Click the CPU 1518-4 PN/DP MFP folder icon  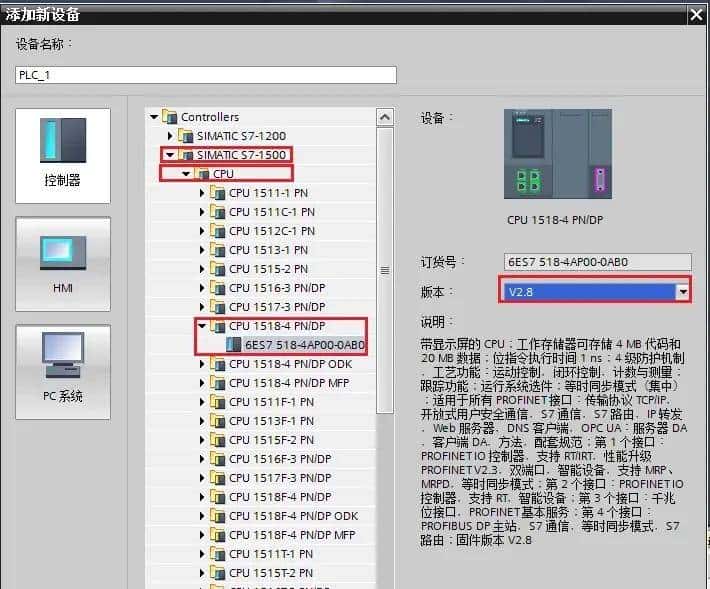click(218, 383)
